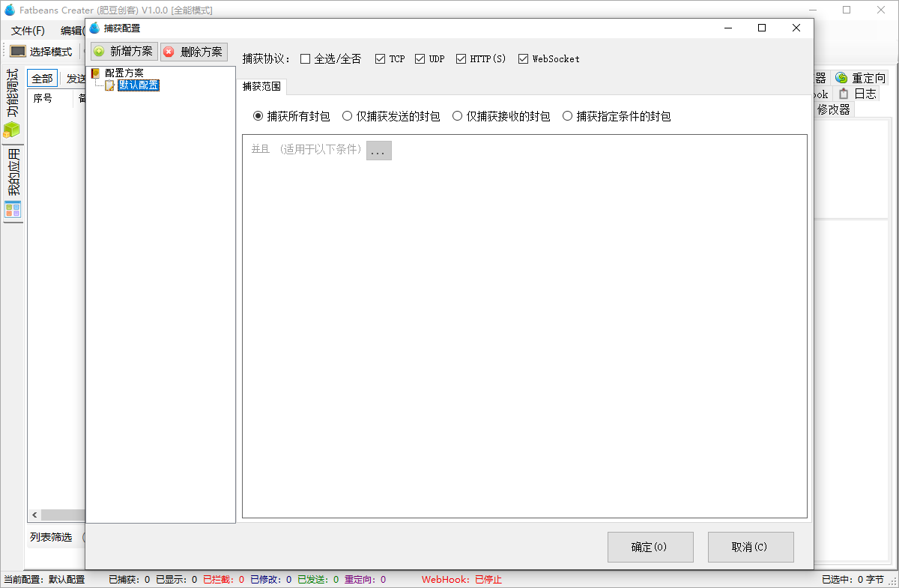This screenshot has width=899, height=588.
Task: Select the 全部 filter tab
Action: point(42,77)
